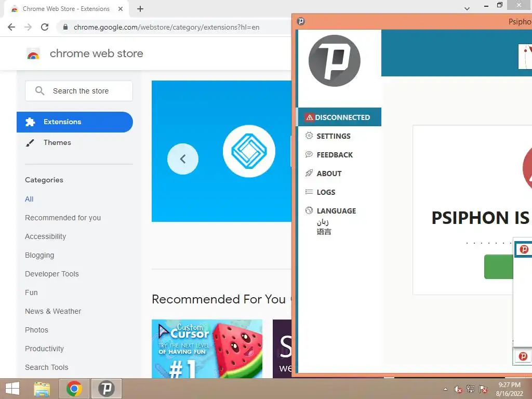Click the large Psiphon P logo

(334, 61)
